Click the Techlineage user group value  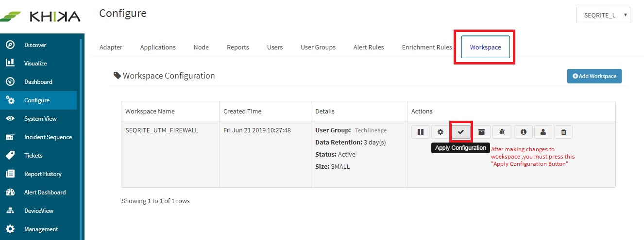point(371,130)
